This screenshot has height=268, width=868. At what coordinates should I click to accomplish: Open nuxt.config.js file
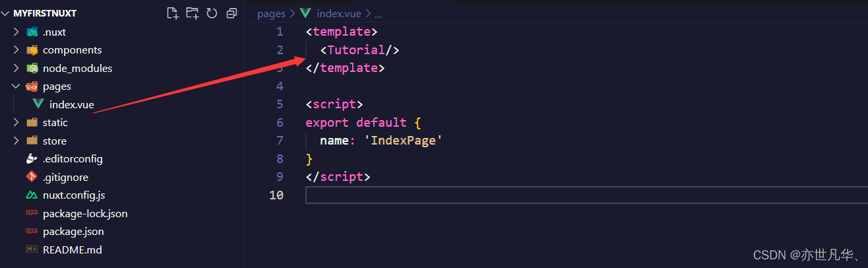pyautogui.click(x=74, y=195)
